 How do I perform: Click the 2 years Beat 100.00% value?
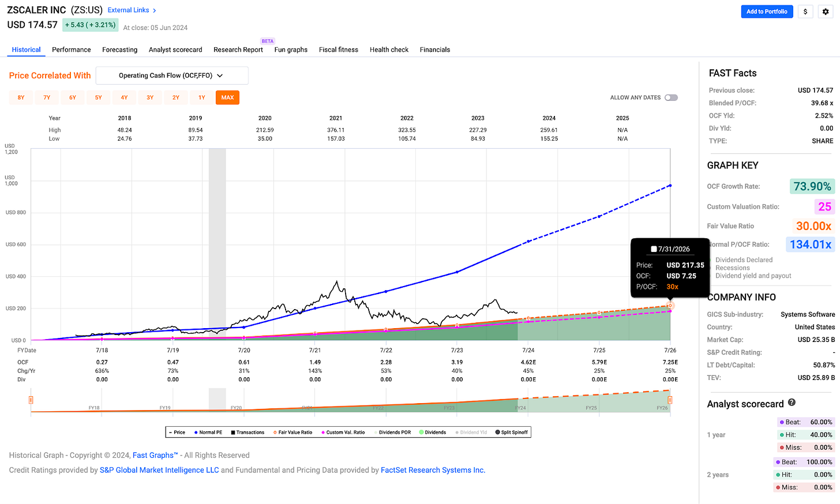click(820, 462)
